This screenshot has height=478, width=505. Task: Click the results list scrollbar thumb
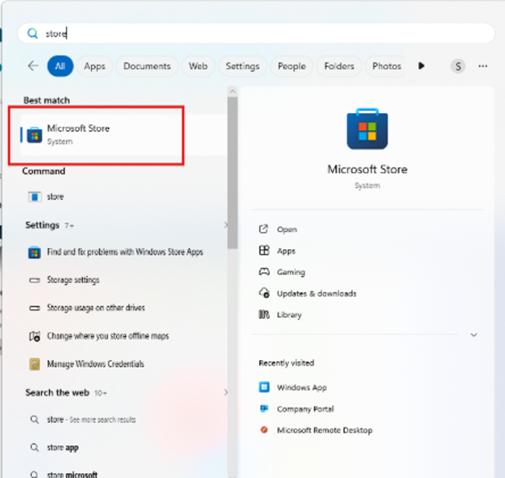[233, 173]
